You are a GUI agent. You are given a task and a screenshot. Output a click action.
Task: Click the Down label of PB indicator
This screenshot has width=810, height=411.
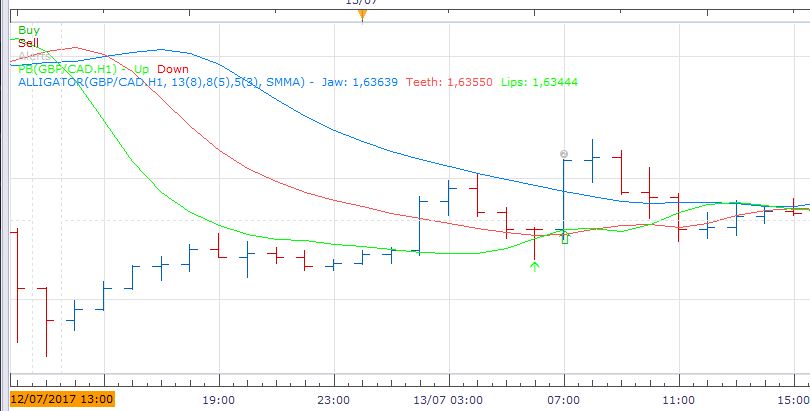tap(173, 69)
